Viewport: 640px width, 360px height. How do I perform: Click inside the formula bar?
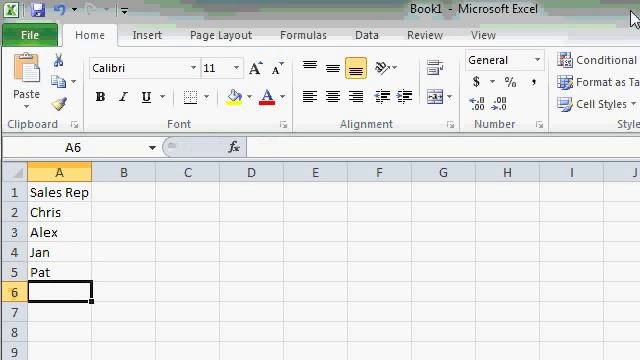pos(443,147)
